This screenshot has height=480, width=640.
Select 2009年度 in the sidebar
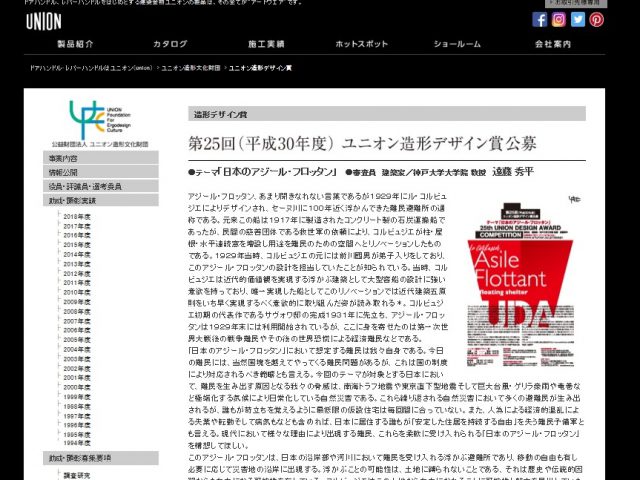77,302
